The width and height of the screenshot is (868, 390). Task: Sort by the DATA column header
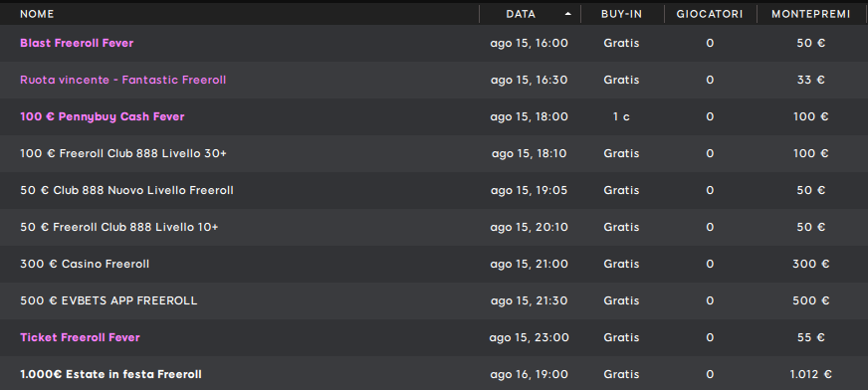coord(521,14)
